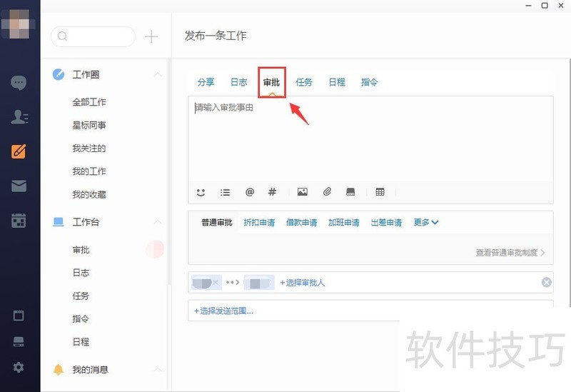Switch to the 日志 tab
The image size is (571, 392).
(x=239, y=82)
